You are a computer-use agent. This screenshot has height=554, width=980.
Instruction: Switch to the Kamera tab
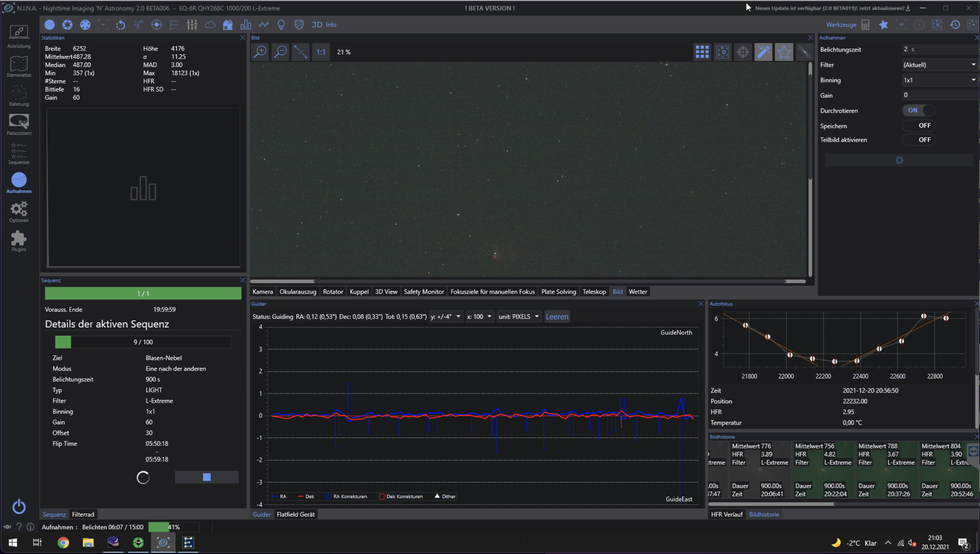click(263, 292)
